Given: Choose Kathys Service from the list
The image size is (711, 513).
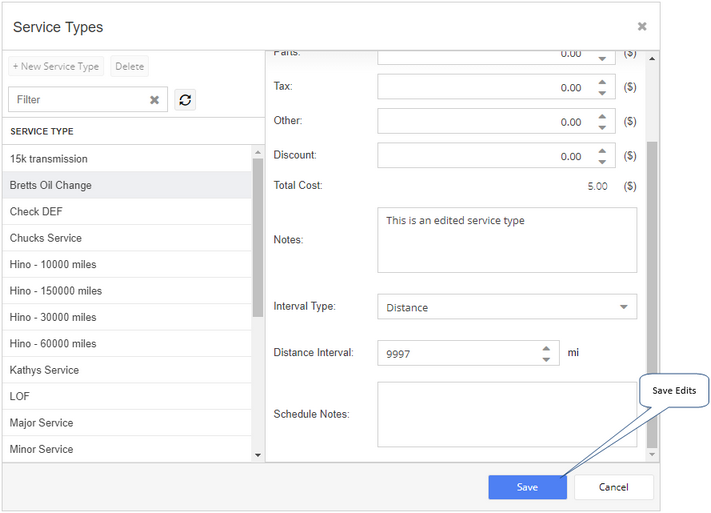Looking at the screenshot, I should pyautogui.click(x=127, y=370).
